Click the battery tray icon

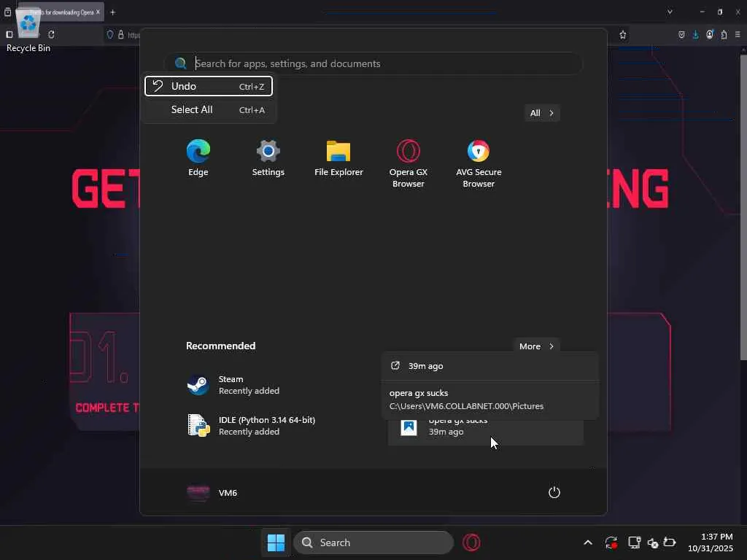pos(670,542)
